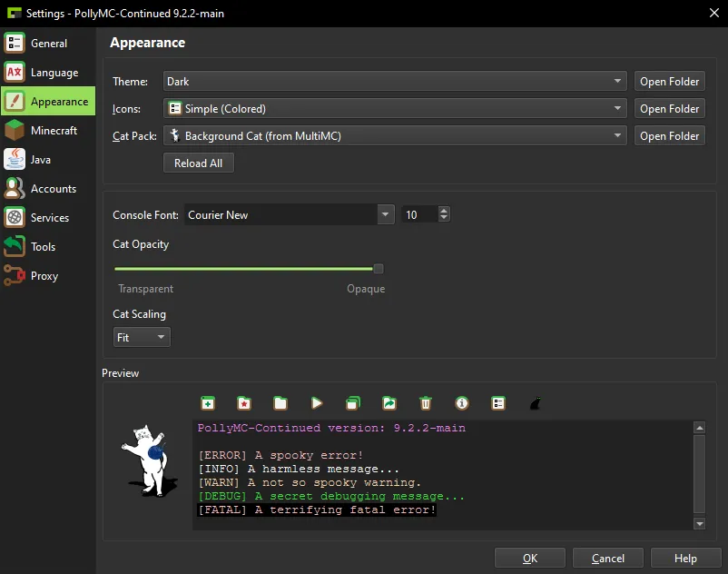The image size is (728, 574).
Task: Click the starred folder preview icon
Action: pos(244,403)
